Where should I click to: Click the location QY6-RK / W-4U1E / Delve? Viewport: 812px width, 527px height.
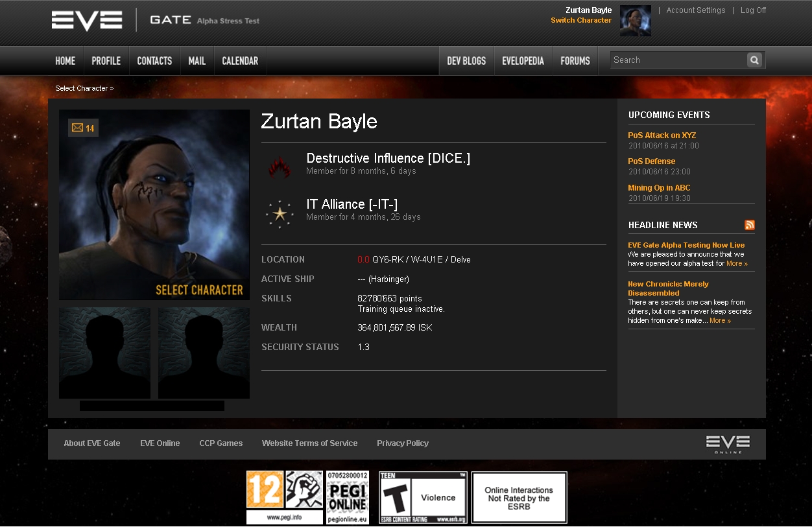click(x=422, y=259)
